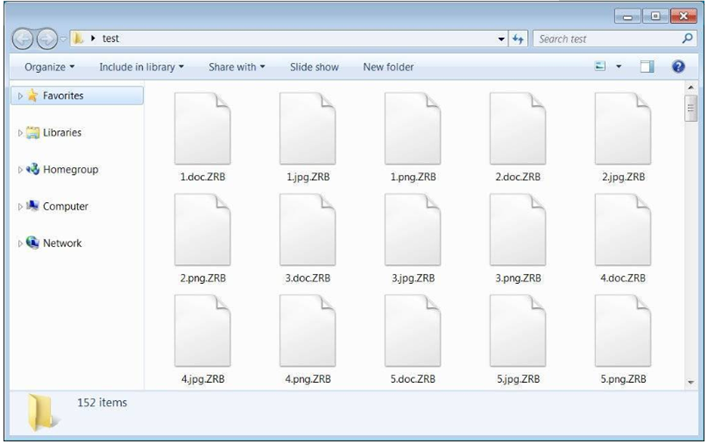Open the Share with dropdown
This screenshot has width=708, height=444.
pos(236,67)
